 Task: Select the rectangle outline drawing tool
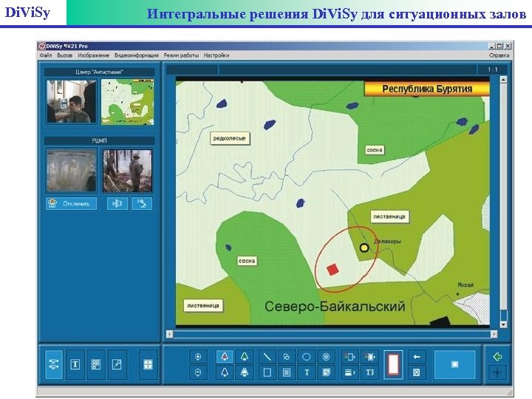267,372
